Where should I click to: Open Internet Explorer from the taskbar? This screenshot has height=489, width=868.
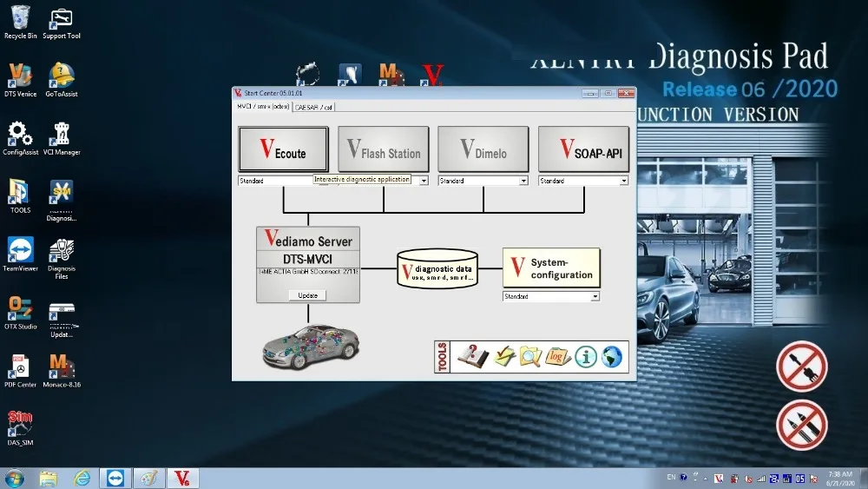[x=82, y=478]
